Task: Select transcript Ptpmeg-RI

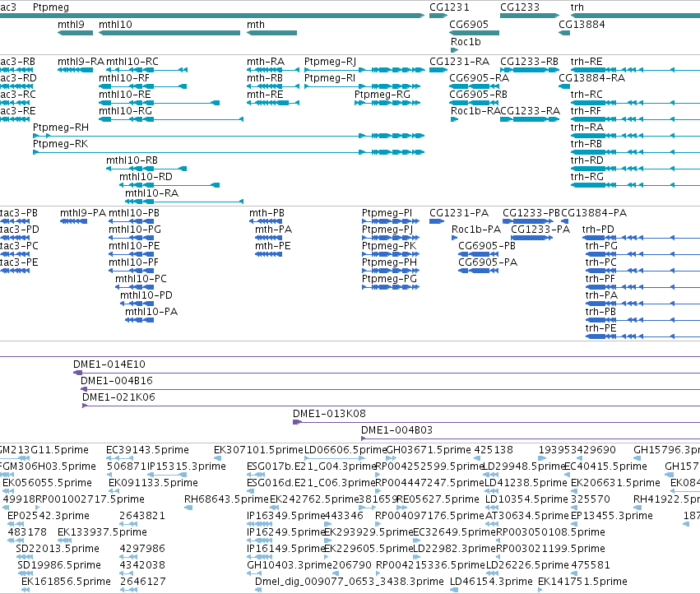Action: [362, 86]
